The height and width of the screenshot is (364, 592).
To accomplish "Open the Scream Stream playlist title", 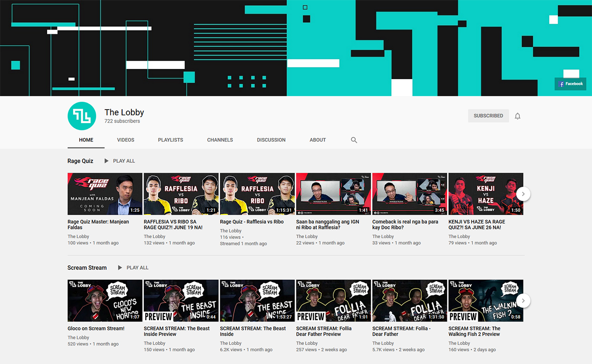I will coord(87,268).
